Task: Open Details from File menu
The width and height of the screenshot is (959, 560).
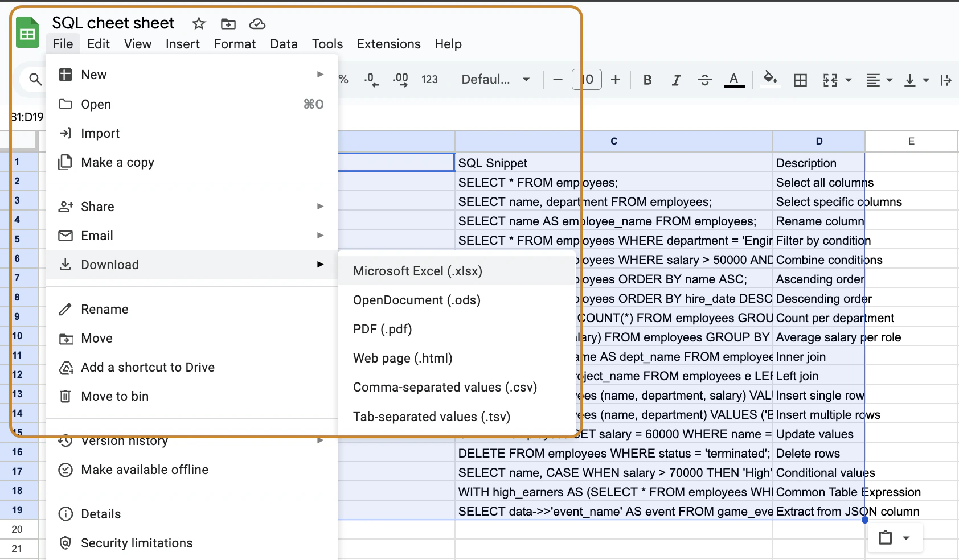Action: click(x=192, y=514)
